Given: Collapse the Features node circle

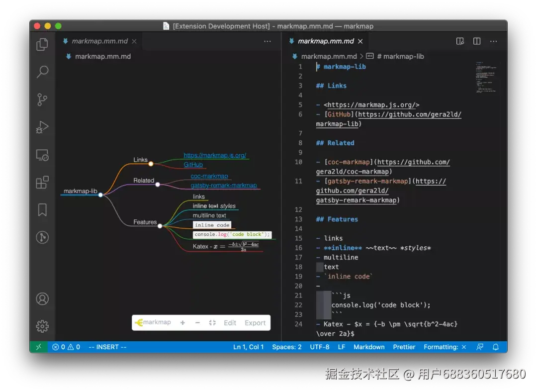Looking at the screenshot, I should (160, 226).
